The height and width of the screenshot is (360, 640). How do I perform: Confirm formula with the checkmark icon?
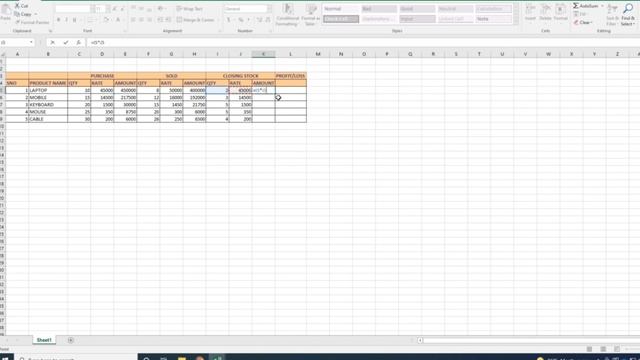65,42
